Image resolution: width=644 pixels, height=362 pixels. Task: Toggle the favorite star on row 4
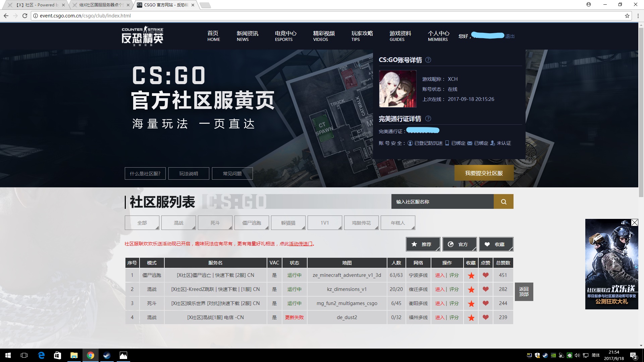click(x=471, y=317)
